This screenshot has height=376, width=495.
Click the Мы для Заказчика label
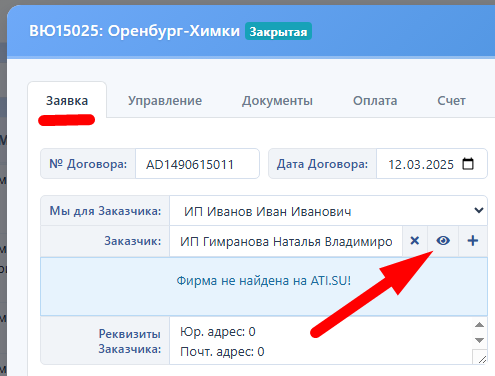(x=105, y=211)
